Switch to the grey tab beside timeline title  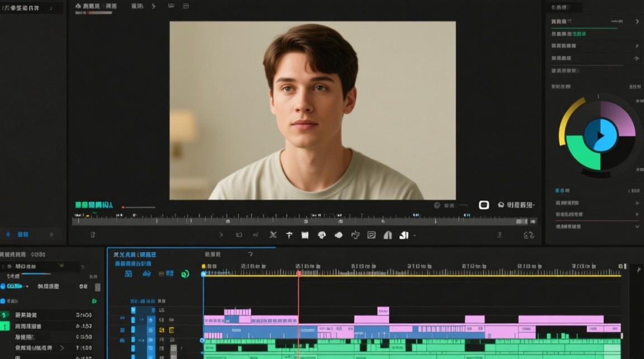click(x=213, y=255)
